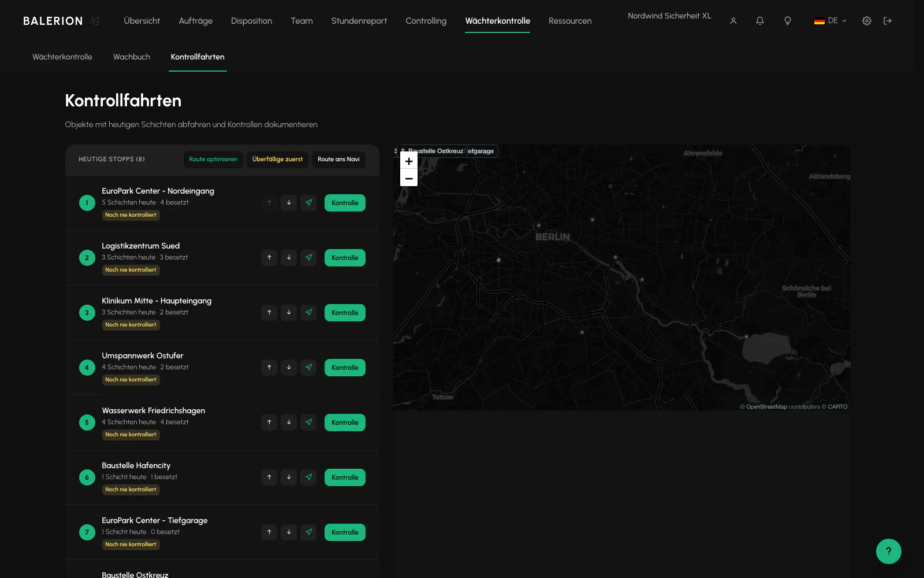Click Nordwind Sicherheit XL company name
Screen dimensions: 924x578
[669, 16]
